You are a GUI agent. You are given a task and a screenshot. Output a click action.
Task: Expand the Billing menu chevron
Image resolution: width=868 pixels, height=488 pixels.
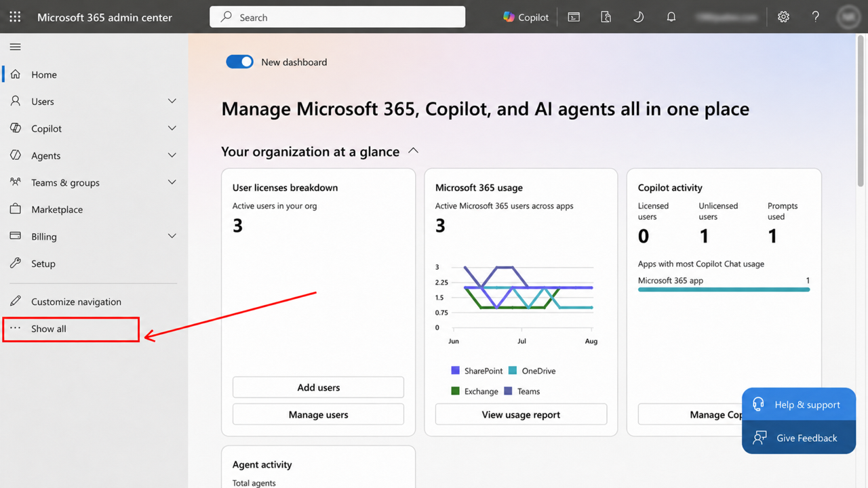(172, 236)
